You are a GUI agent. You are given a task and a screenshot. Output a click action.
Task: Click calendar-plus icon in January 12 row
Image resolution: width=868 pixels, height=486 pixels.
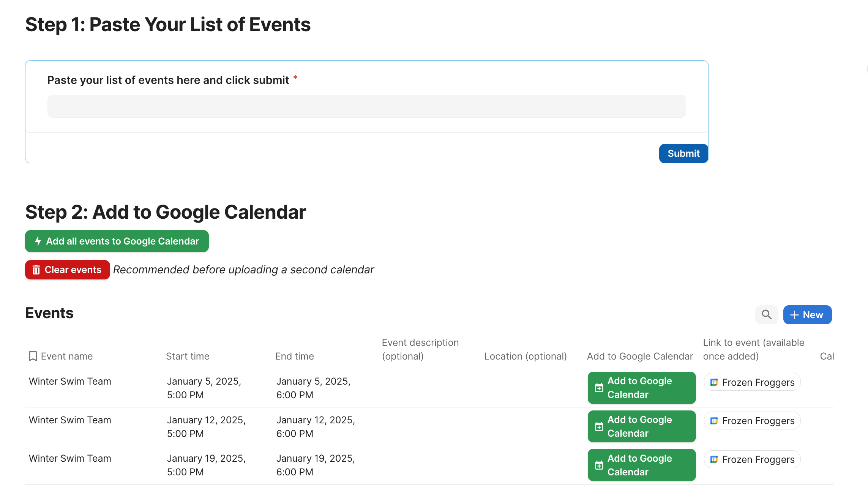coord(599,426)
